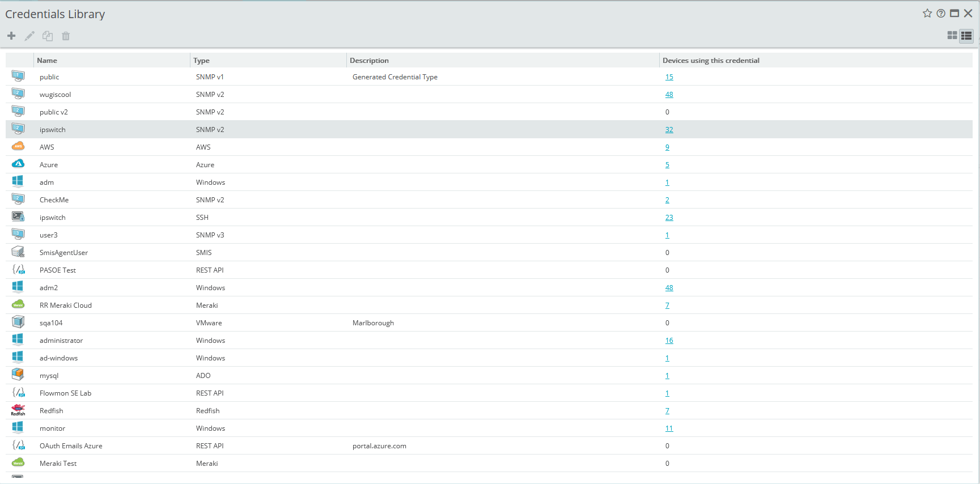Image resolution: width=980 pixels, height=484 pixels.
Task: Click SNMP v3 icon beside user3
Action: coord(18,234)
